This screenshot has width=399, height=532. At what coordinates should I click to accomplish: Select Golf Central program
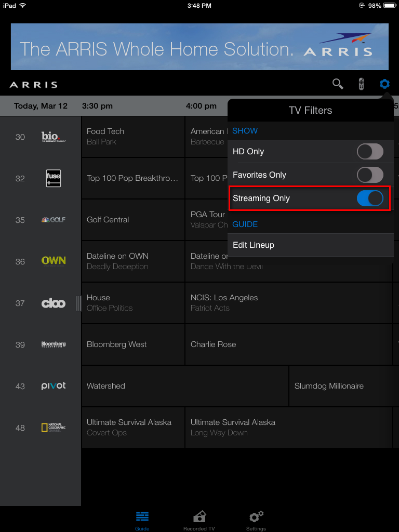[x=134, y=220]
